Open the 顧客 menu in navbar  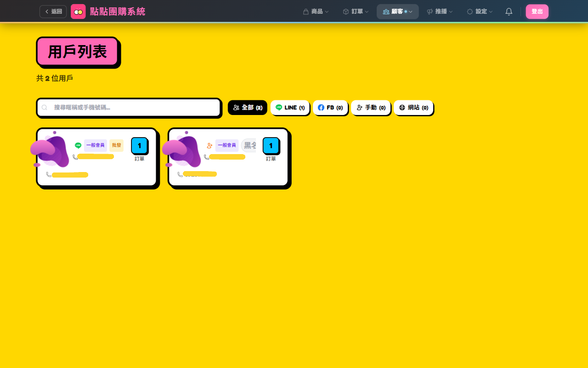pos(397,11)
